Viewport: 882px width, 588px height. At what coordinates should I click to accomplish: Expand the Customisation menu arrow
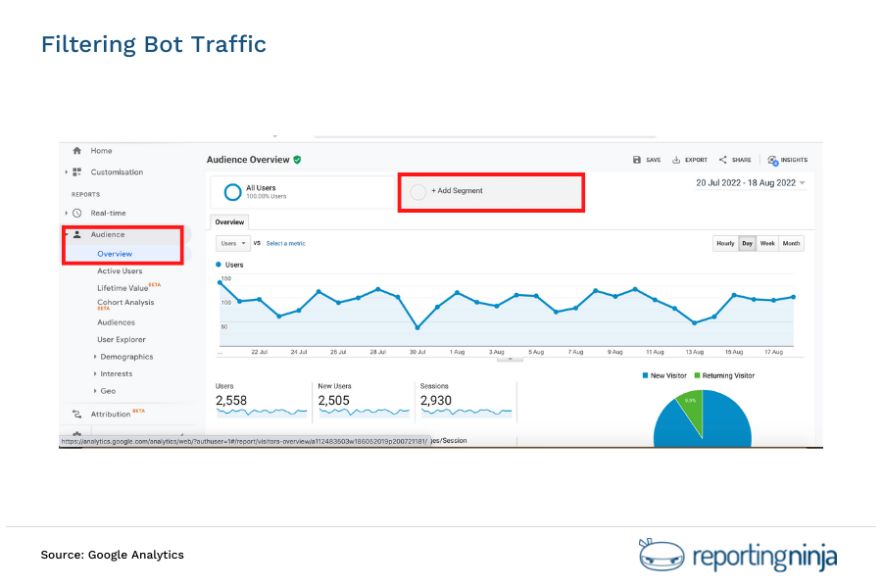[x=66, y=172]
